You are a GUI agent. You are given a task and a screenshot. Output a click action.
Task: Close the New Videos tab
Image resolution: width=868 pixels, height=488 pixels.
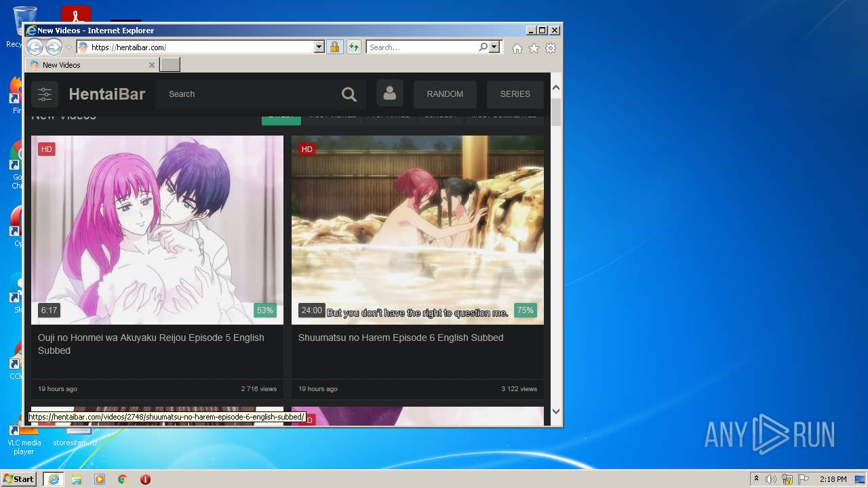tap(151, 65)
